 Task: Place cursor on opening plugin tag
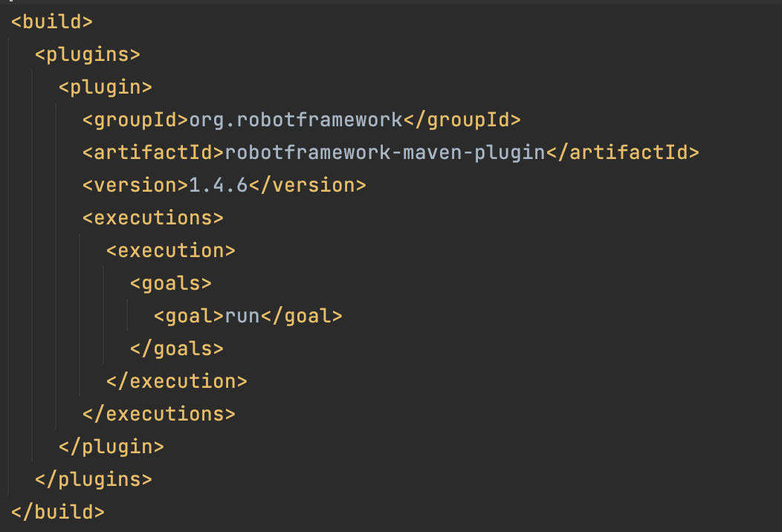tap(106, 87)
